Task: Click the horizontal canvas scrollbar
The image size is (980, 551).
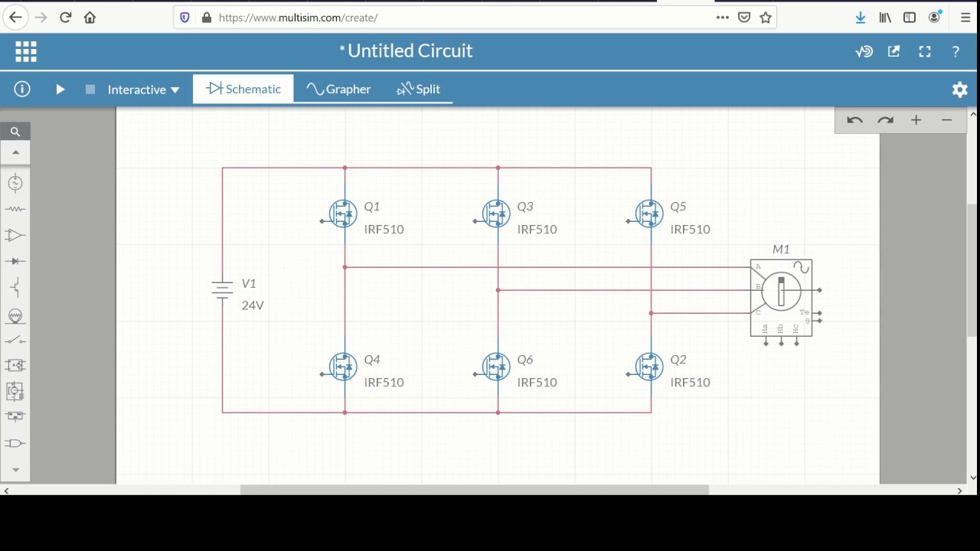Action: click(475, 490)
